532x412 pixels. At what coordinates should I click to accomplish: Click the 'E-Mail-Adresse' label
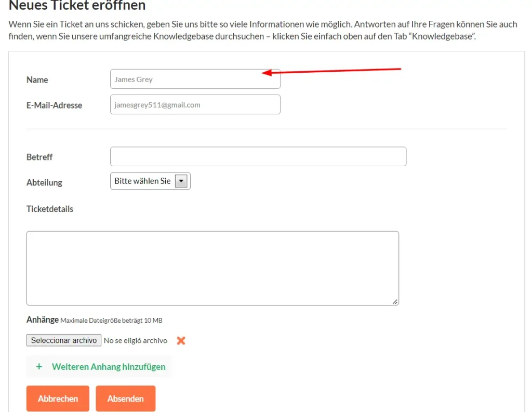[54, 105]
